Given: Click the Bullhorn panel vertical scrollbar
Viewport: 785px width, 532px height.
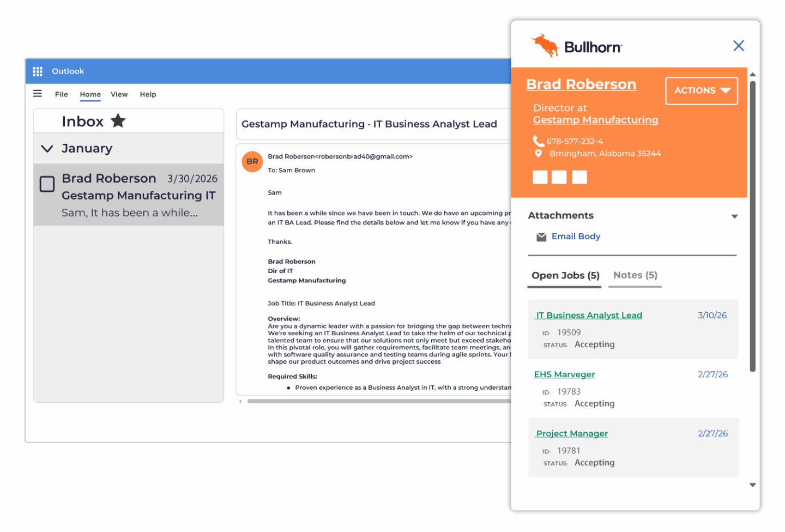Looking at the screenshot, I should click(x=753, y=226).
